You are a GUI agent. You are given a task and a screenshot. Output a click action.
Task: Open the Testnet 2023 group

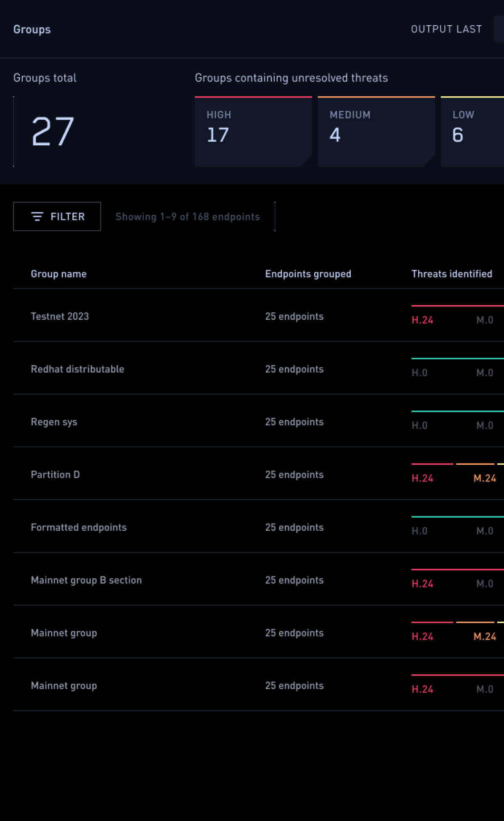tap(60, 316)
